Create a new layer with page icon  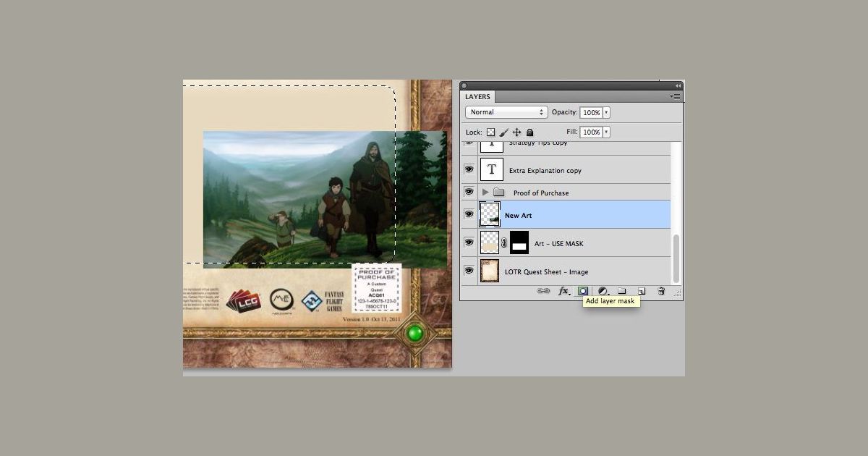[641, 291]
